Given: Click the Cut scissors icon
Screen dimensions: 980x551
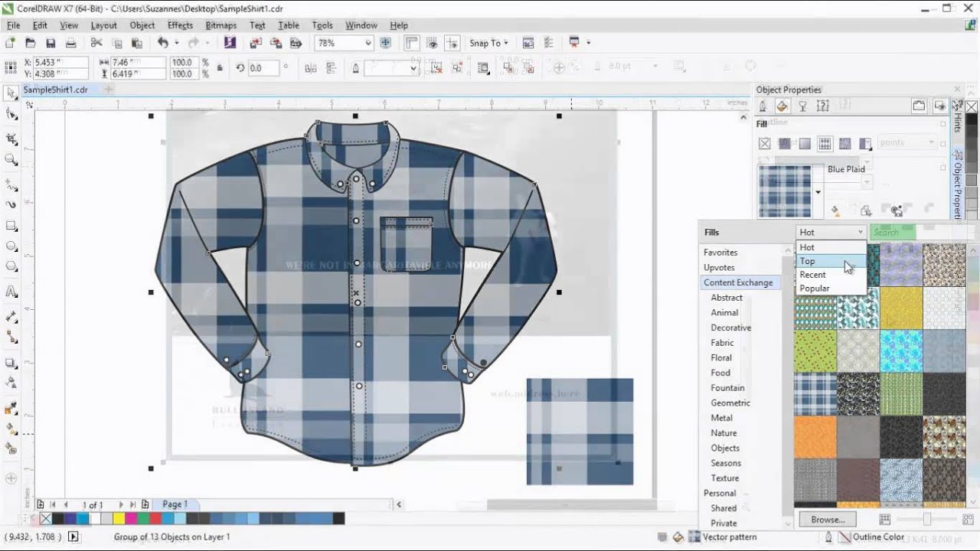Looking at the screenshot, I should tap(96, 44).
